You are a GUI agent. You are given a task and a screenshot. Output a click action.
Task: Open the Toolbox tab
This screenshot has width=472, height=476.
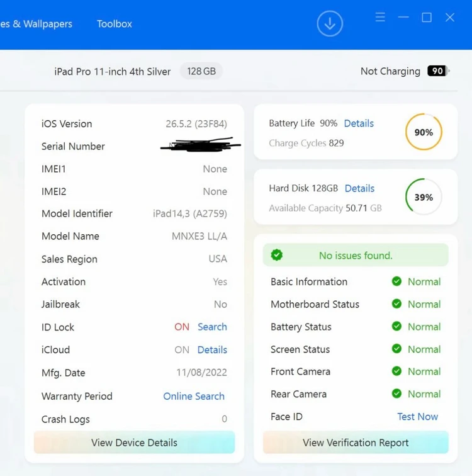tap(115, 24)
